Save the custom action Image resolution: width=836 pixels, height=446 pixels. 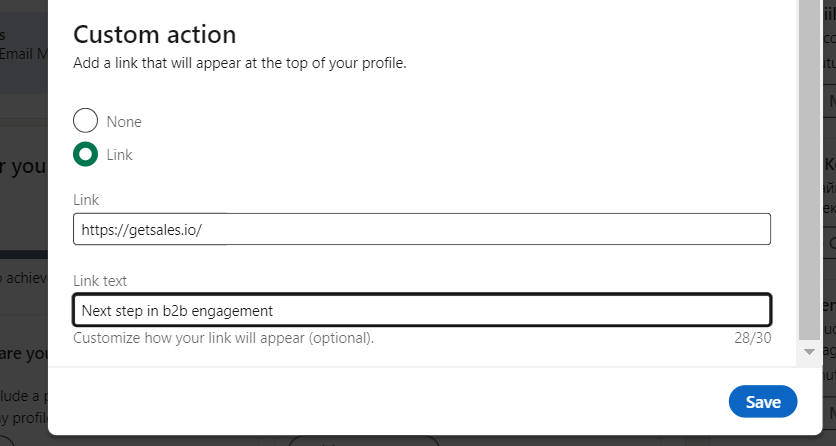762,401
